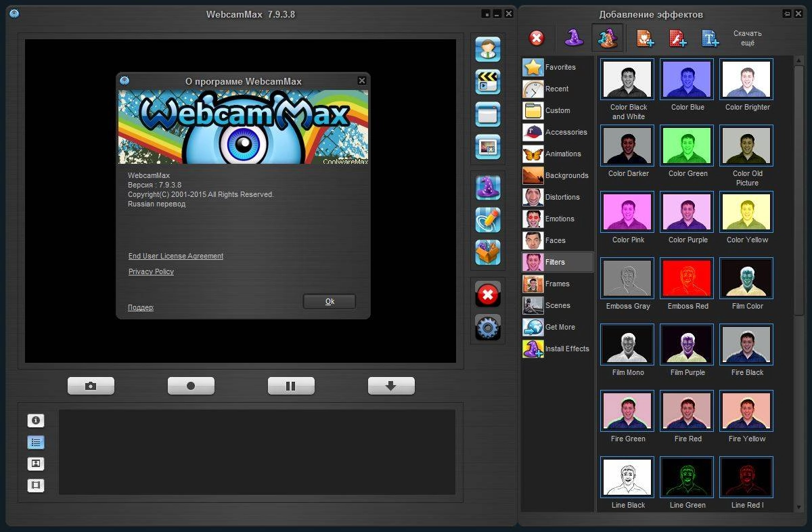This screenshot has width=812, height=532.
Task: Select the picture-in-picture source icon
Action: (x=487, y=147)
